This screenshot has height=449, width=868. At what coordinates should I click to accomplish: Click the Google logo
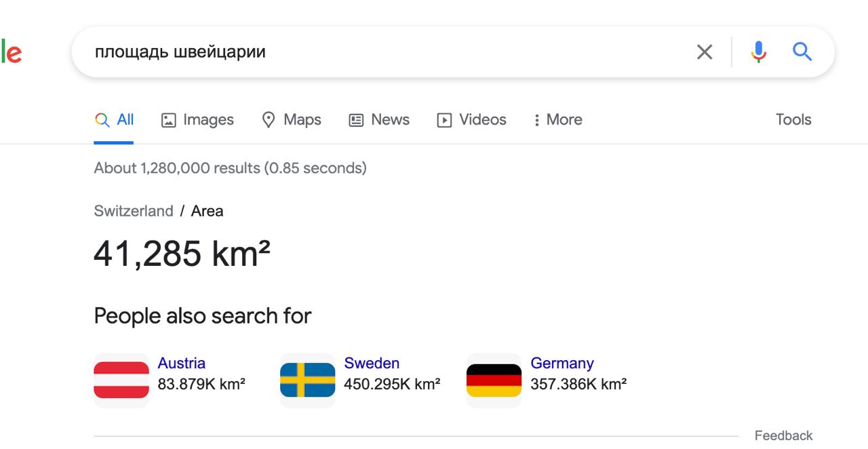point(11,53)
